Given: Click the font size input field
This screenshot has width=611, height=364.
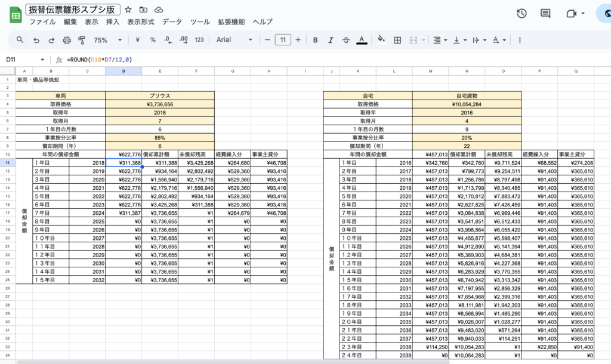Looking at the screenshot, I should [x=283, y=40].
